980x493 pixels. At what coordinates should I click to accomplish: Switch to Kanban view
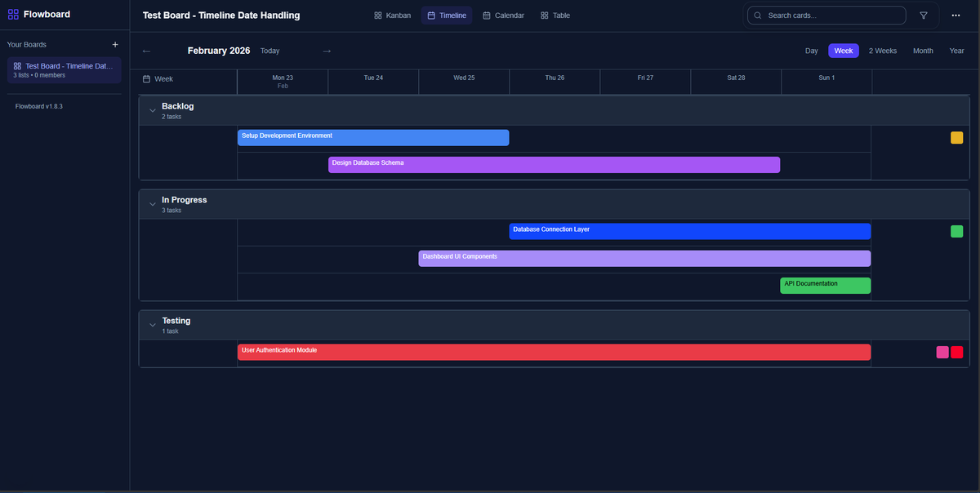[392, 16]
